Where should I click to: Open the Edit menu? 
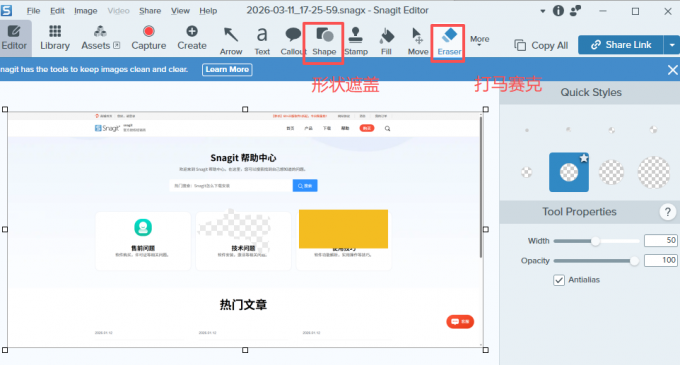pos(57,11)
